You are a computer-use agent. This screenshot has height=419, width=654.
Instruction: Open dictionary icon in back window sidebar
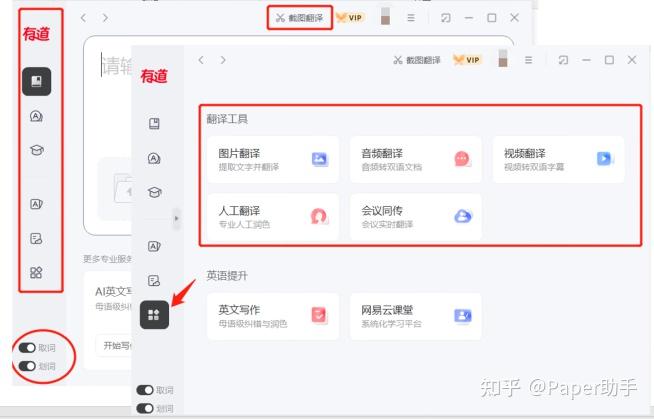tap(37, 81)
